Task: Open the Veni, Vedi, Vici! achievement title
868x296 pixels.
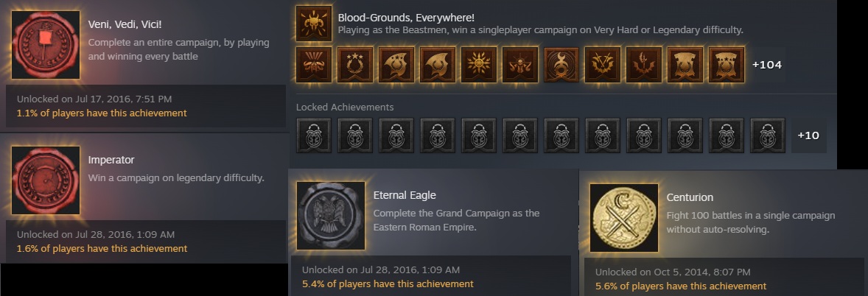Action: (125, 25)
